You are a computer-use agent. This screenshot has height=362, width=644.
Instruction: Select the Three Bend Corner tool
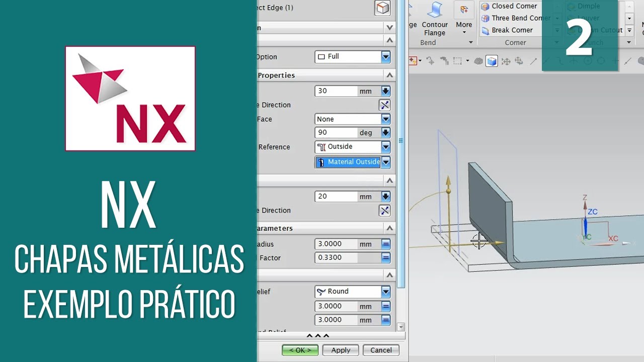click(516, 18)
